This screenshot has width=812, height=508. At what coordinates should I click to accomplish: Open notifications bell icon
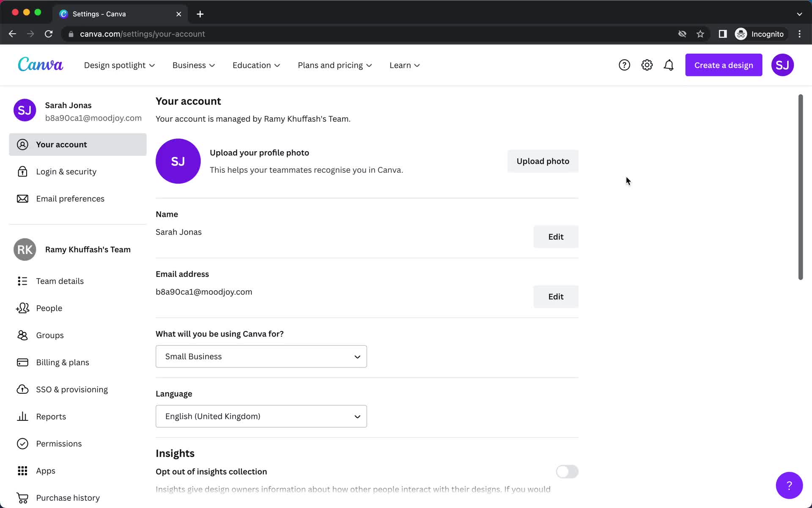coord(669,65)
